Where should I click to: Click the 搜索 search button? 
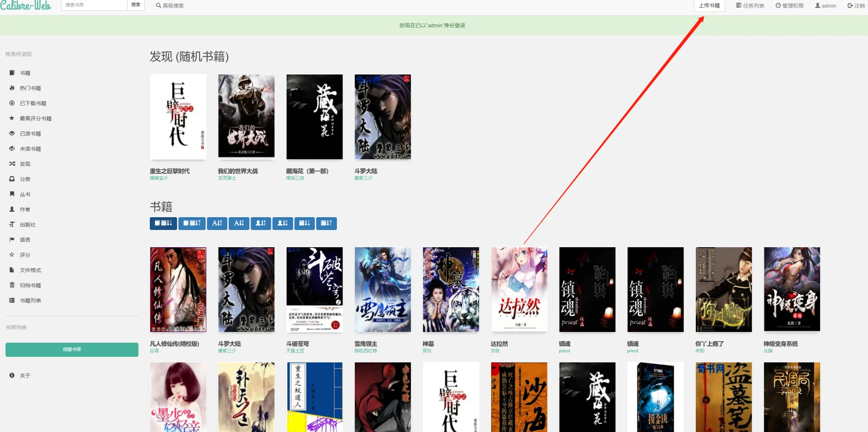tap(136, 5)
